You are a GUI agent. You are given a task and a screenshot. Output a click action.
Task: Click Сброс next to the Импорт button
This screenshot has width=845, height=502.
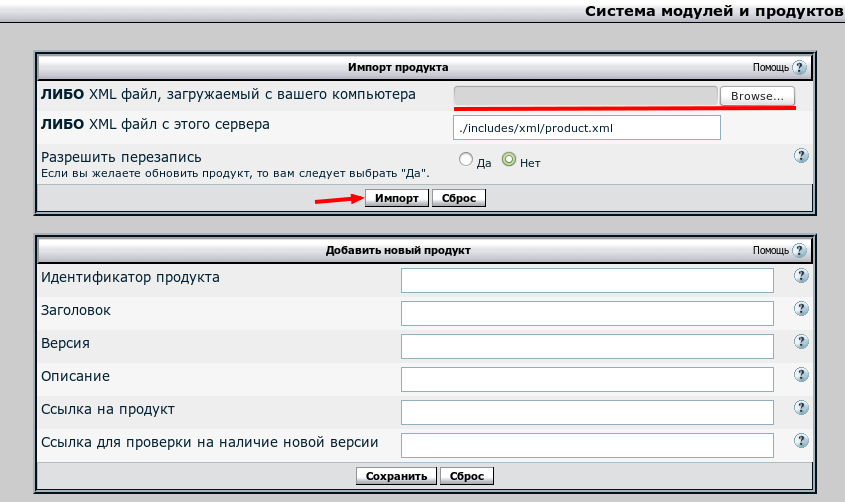(x=459, y=198)
